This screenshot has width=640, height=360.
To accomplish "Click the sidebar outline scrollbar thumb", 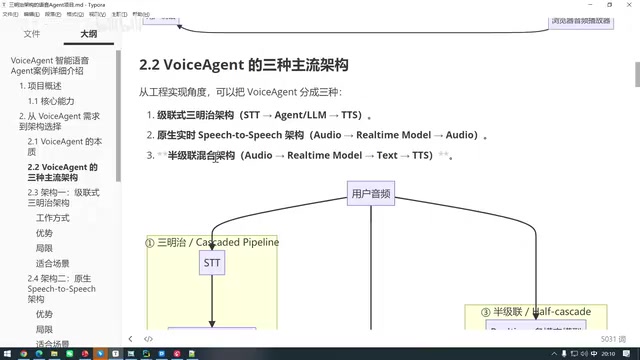I will point(118,116).
